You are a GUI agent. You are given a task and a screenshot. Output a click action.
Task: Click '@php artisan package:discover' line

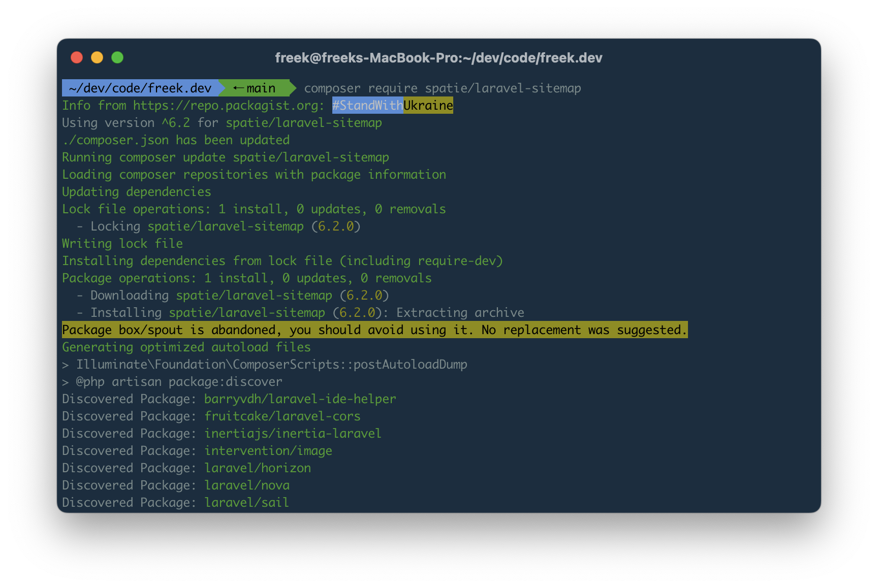(x=172, y=382)
